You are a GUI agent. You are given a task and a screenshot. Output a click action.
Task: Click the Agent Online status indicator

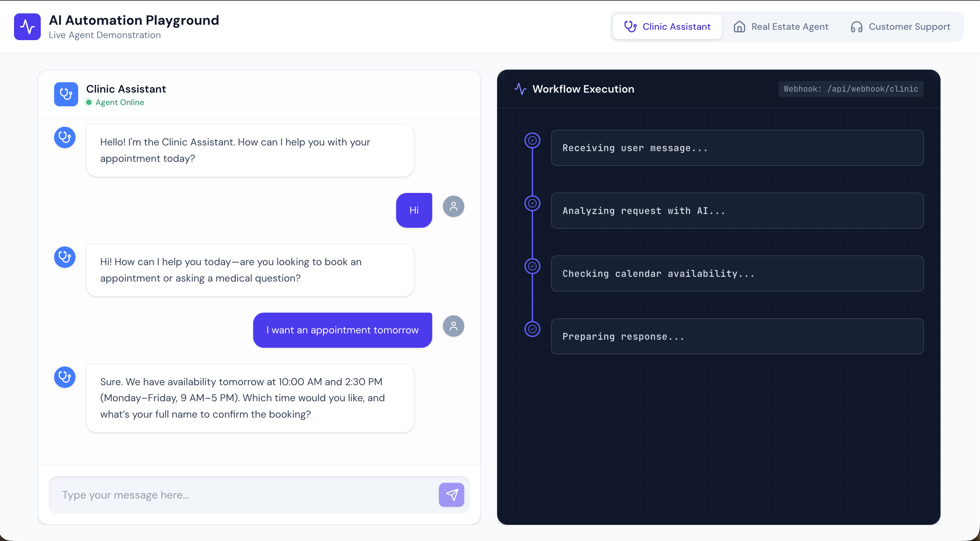pyautogui.click(x=115, y=102)
